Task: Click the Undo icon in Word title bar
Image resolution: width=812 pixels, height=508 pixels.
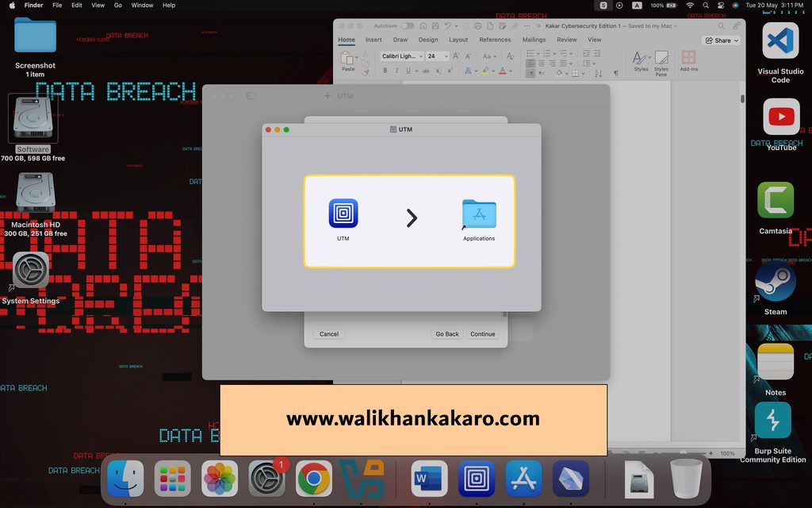Action: [448, 26]
